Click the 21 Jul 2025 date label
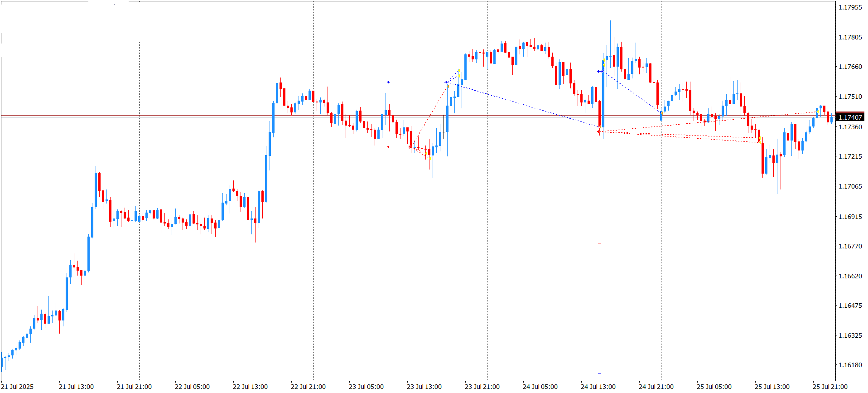 pos(18,387)
